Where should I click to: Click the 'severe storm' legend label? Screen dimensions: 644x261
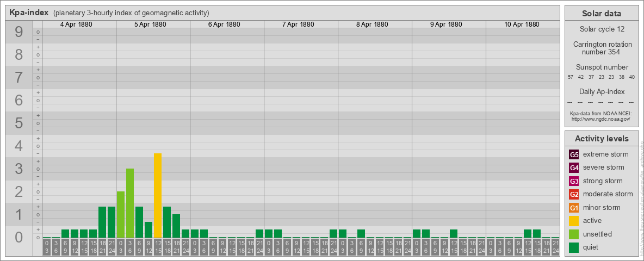(604, 168)
